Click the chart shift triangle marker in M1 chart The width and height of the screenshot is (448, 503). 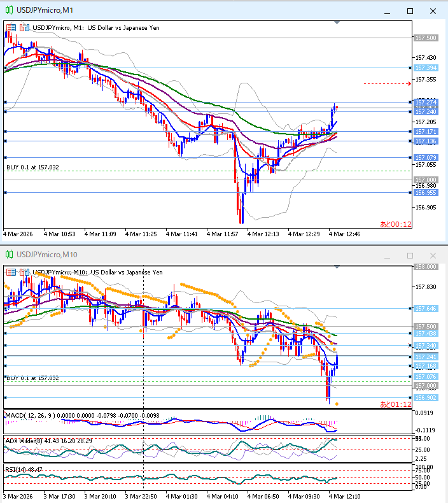337,24
